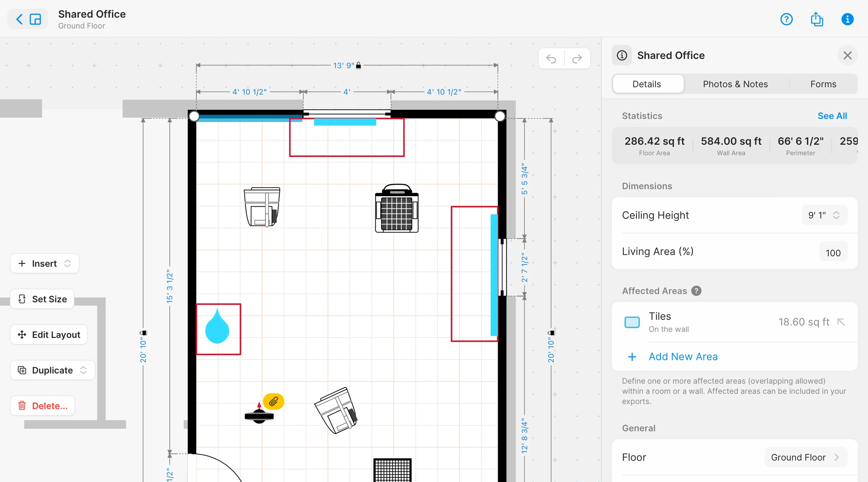
Task: Open the Ground Floor selector
Action: coord(805,457)
